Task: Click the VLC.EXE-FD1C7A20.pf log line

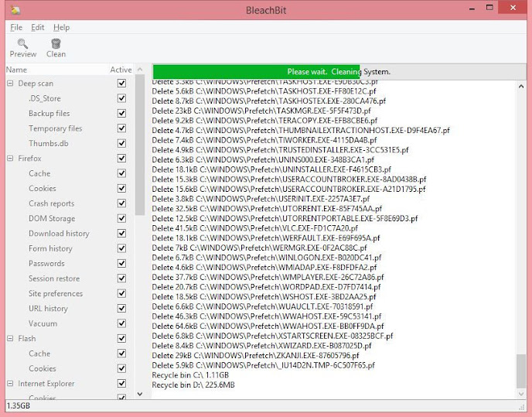Action: [255, 228]
